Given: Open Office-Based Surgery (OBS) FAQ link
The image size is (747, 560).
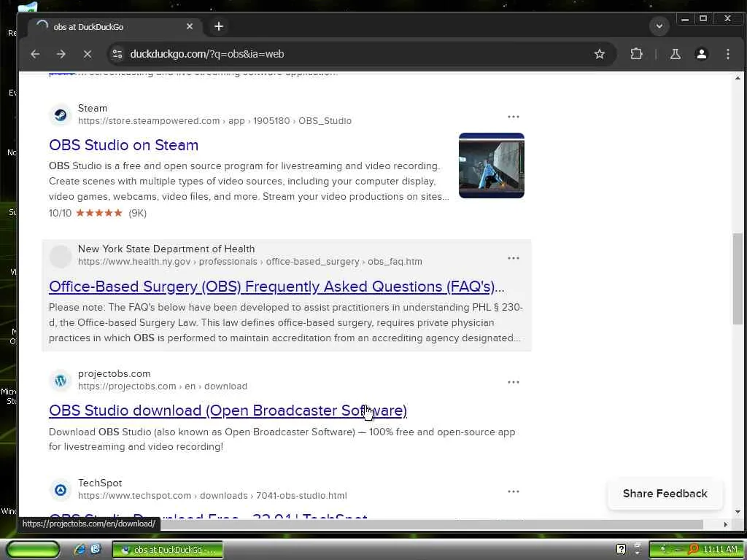Looking at the screenshot, I should [276, 286].
